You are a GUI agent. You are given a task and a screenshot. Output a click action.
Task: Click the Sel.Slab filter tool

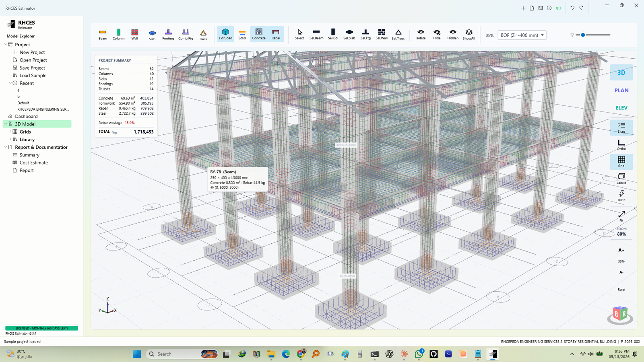click(349, 35)
